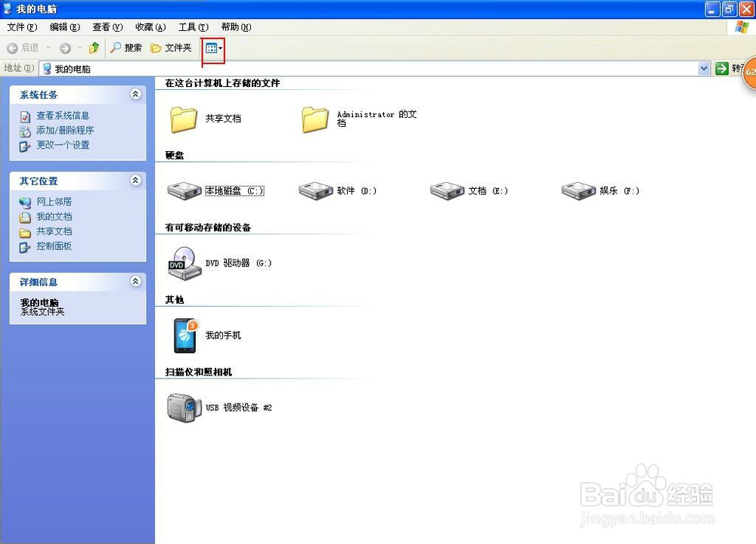
Task: Open the 帮助(H) menu
Action: (236, 27)
